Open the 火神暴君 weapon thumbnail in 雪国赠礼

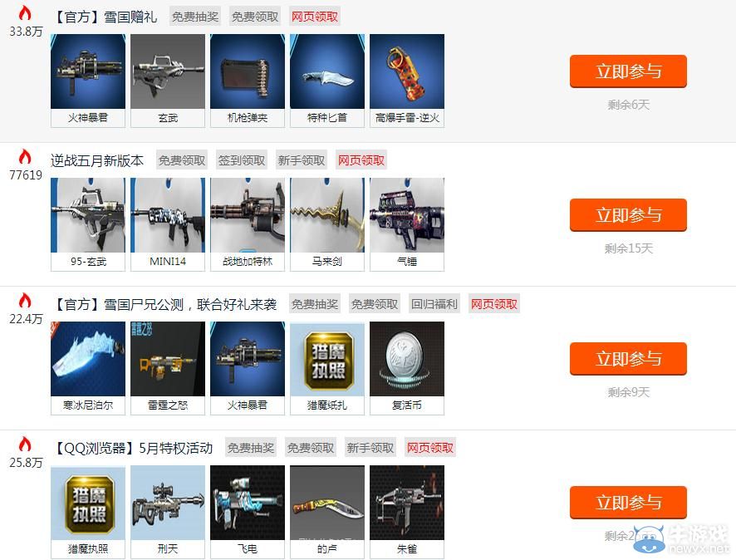pos(88,71)
